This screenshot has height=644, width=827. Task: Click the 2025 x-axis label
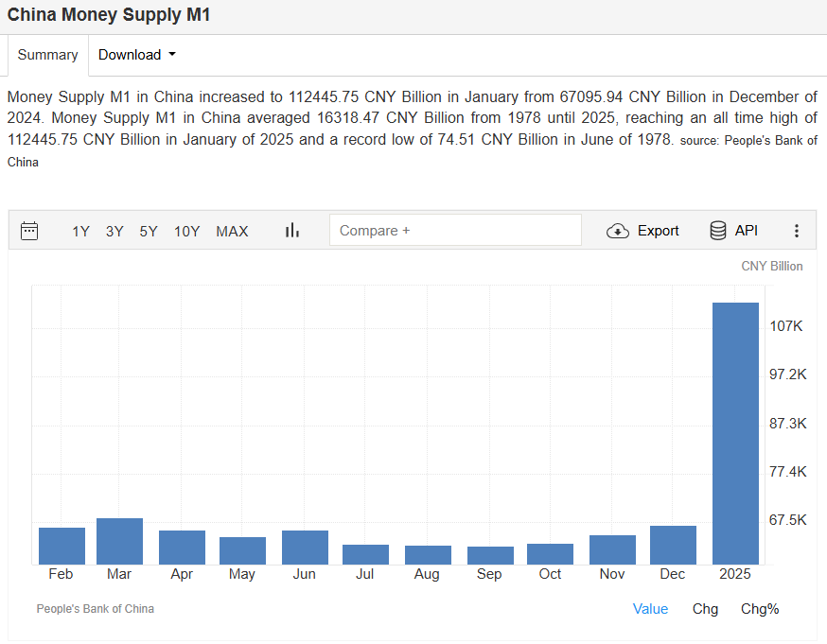pyautogui.click(x=734, y=574)
